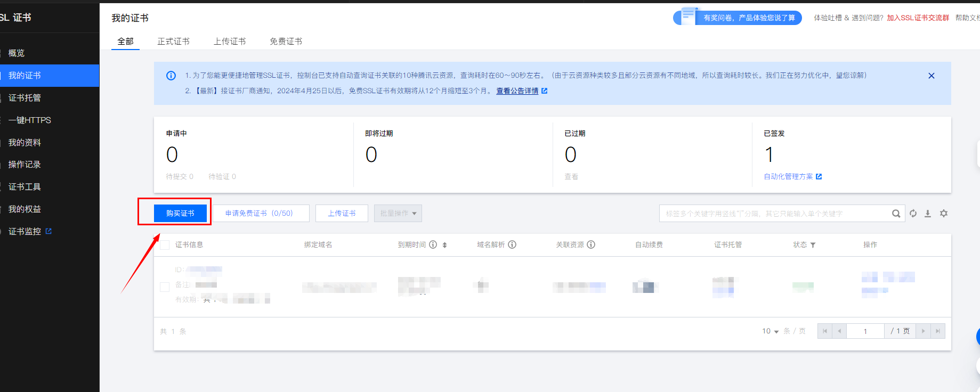Click info icon beside 关联资源
This screenshot has height=392, width=980.
tap(591, 244)
